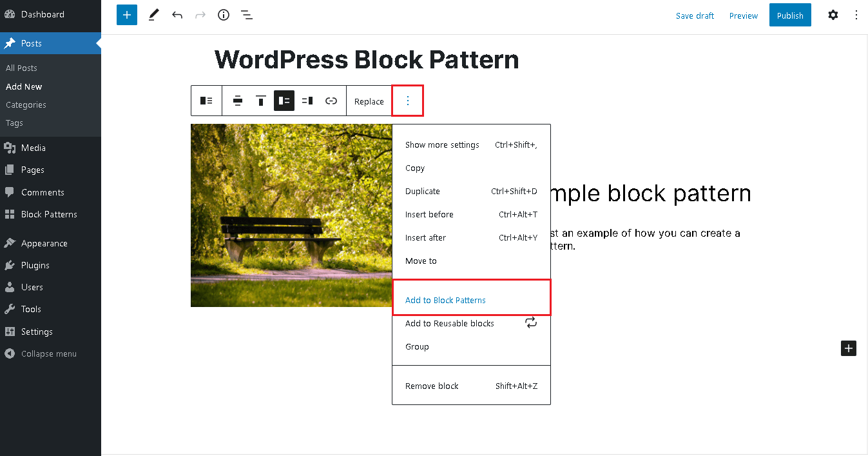Open document details with the info icon
This screenshot has width=868, height=456.
pos(223,14)
